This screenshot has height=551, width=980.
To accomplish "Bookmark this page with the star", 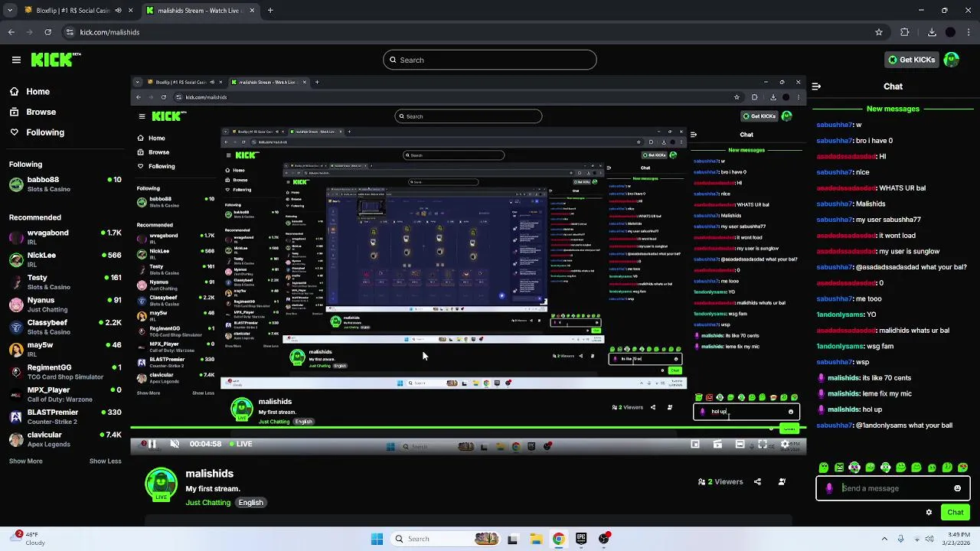I will 879,32.
